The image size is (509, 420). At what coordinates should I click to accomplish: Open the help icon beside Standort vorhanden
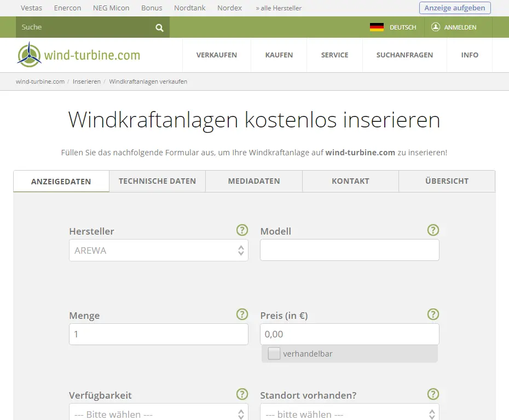433,394
